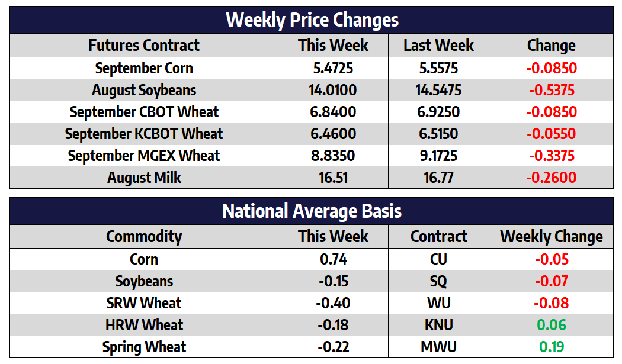The image size is (622, 364).
Task: Select the Commodity column header
Action: (x=144, y=237)
